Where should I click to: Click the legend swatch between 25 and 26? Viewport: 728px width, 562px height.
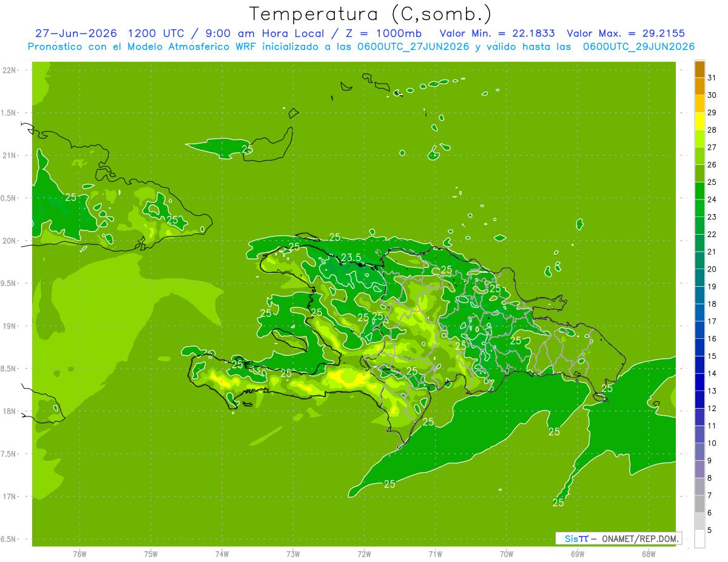[x=699, y=173]
